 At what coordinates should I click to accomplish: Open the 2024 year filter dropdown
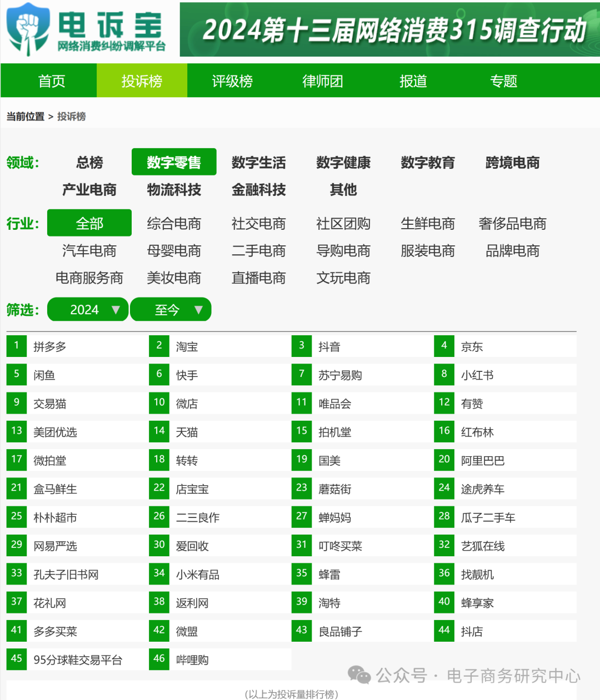[x=87, y=309]
